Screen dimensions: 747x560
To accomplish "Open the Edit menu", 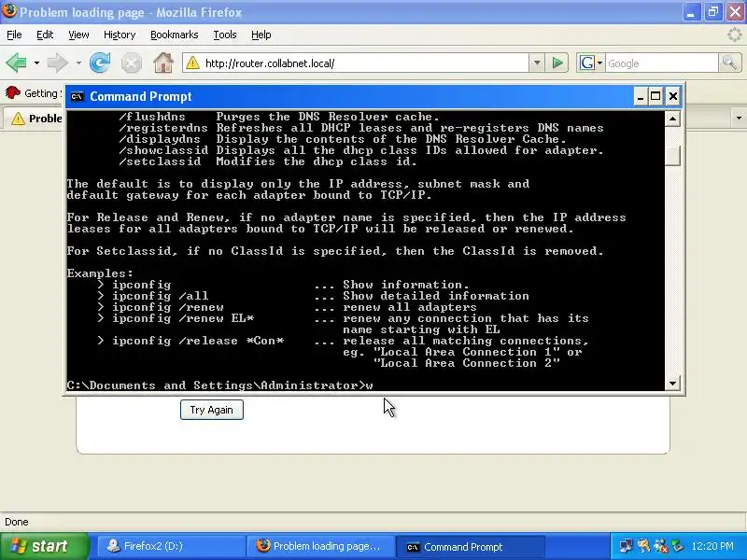I will click(x=45, y=35).
